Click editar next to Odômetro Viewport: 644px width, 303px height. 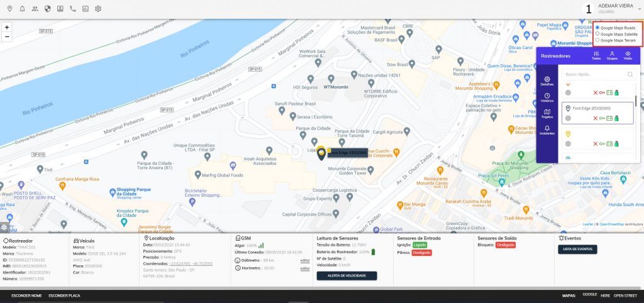(x=305, y=260)
